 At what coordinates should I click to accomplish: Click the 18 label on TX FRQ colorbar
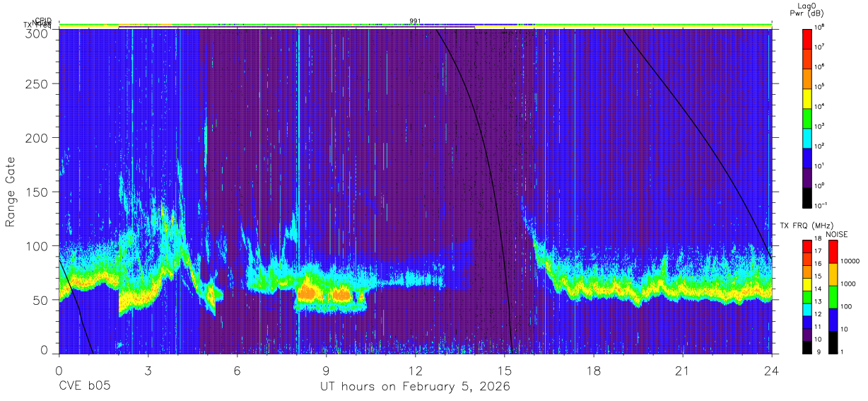pos(818,238)
